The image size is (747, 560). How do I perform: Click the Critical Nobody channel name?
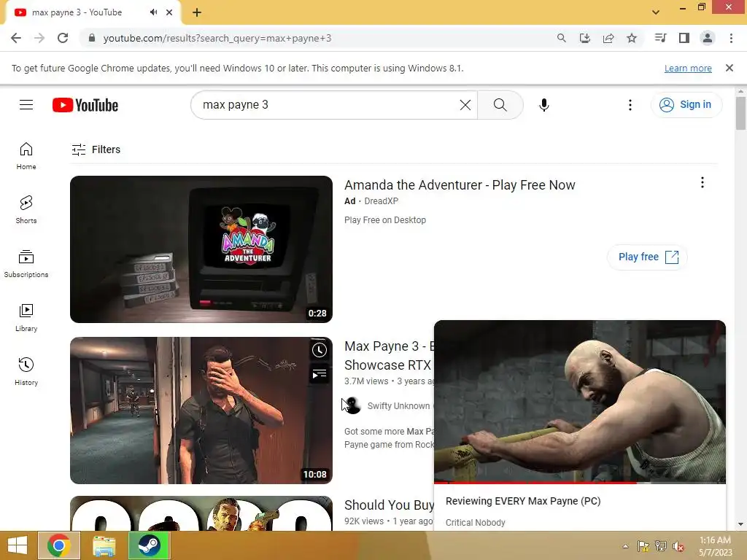pos(475,522)
